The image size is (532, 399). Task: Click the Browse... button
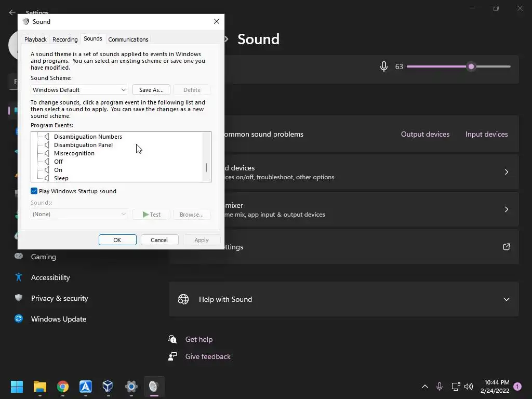click(x=192, y=215)
